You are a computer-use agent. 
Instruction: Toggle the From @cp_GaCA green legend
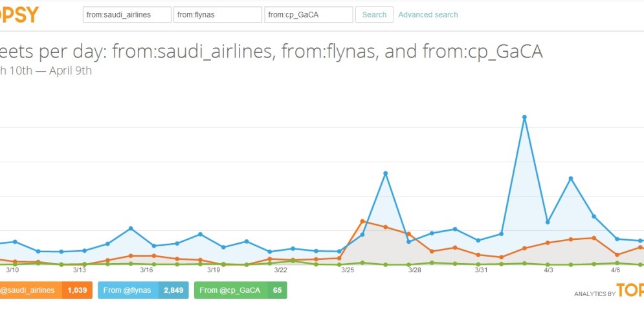coord(240,290)
